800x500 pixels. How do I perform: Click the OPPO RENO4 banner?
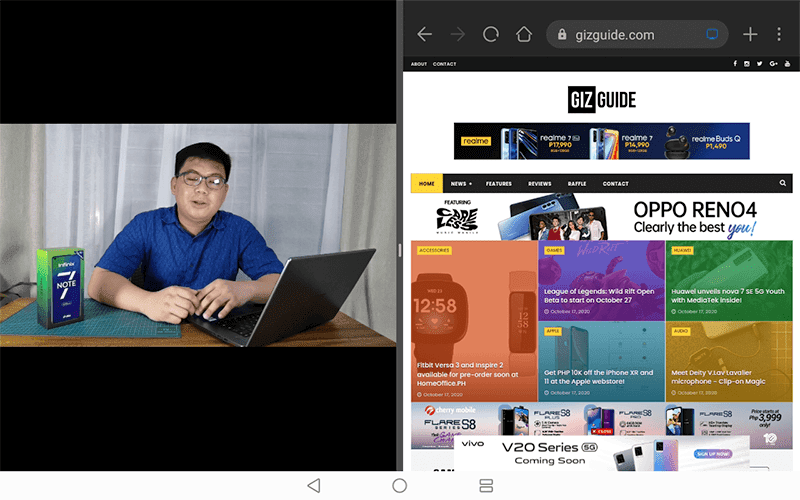602,217
